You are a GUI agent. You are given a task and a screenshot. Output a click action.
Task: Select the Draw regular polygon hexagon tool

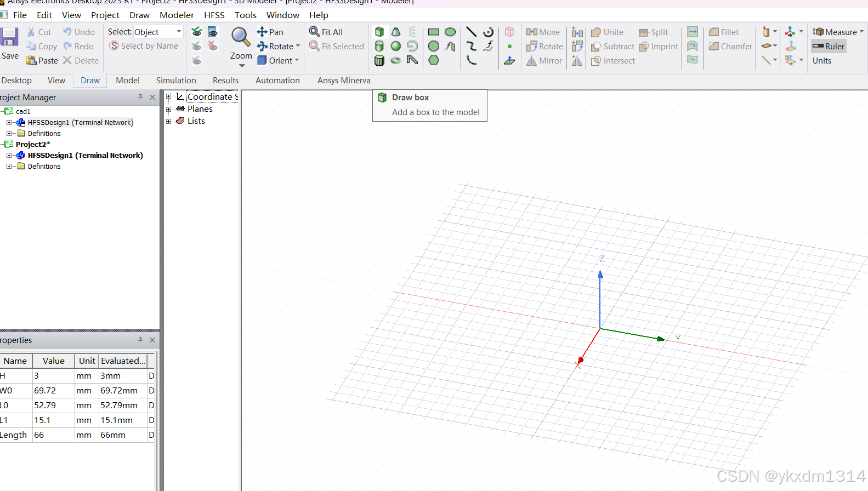[x=434, y=60]
